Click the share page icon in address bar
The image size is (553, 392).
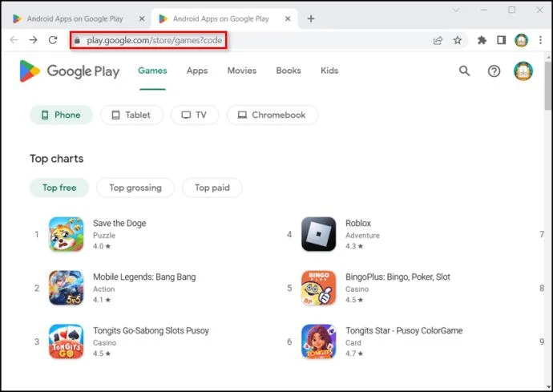tap(438, 41)
